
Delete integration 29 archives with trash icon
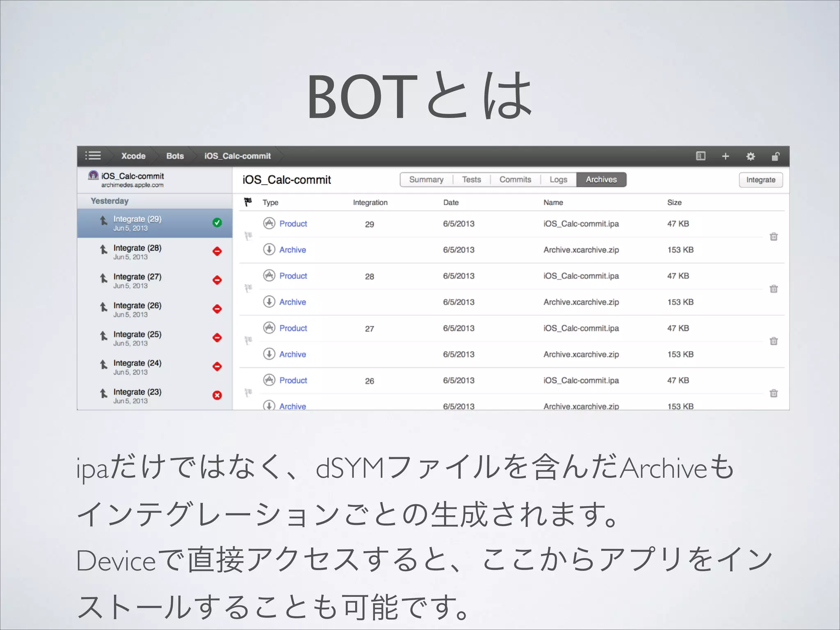click(x=774, y=237)
